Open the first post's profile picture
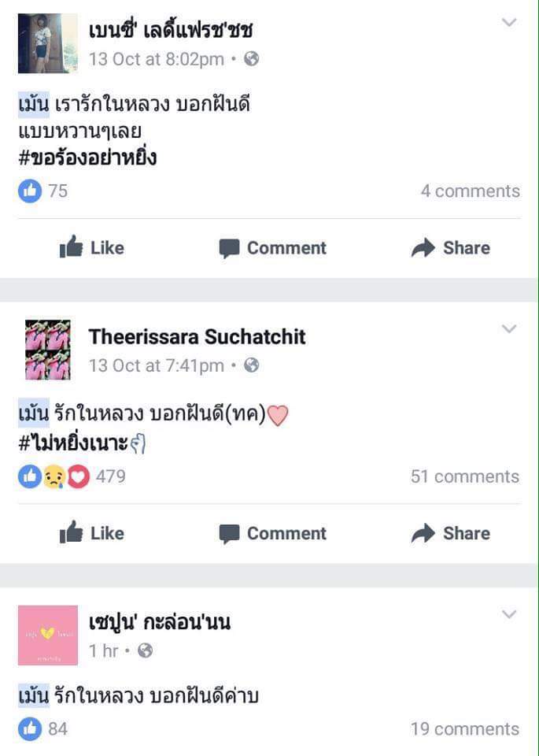The width and height of the screenshot is (539, 756). coord(48,43)
